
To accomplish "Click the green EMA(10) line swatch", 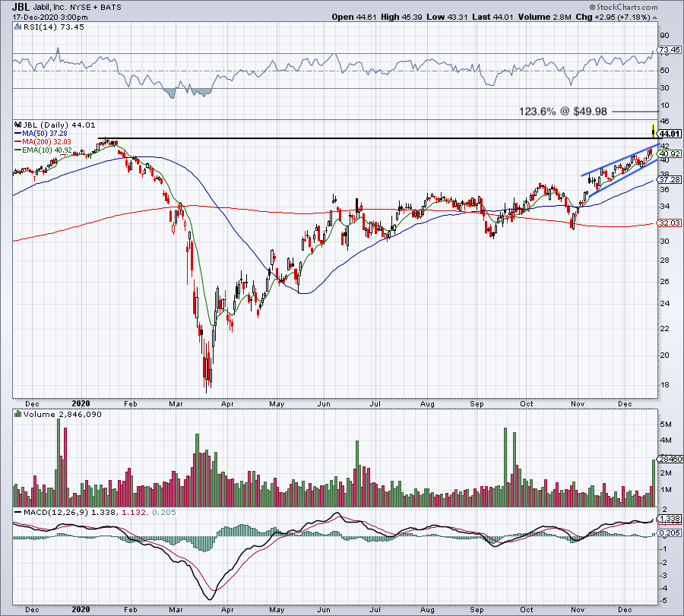I will tap(18, 150).
